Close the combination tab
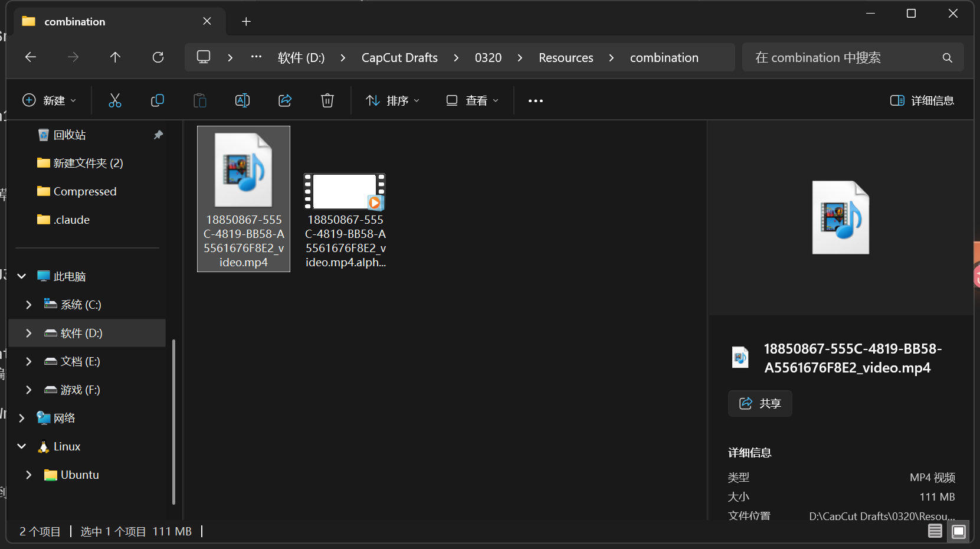This screenshot has width=980, height=549. (207, 21)
